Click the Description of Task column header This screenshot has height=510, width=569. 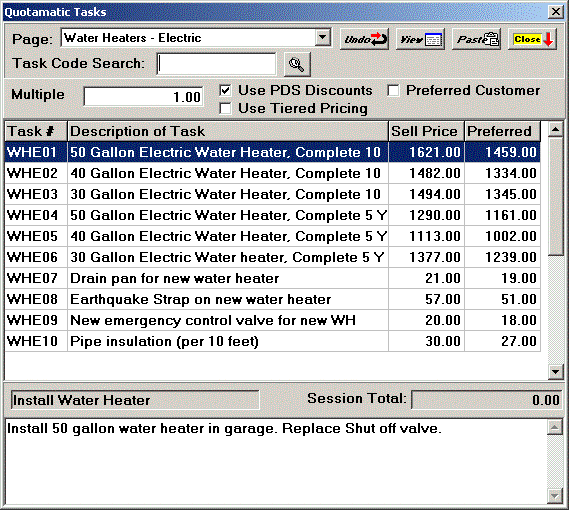(228, 131)
